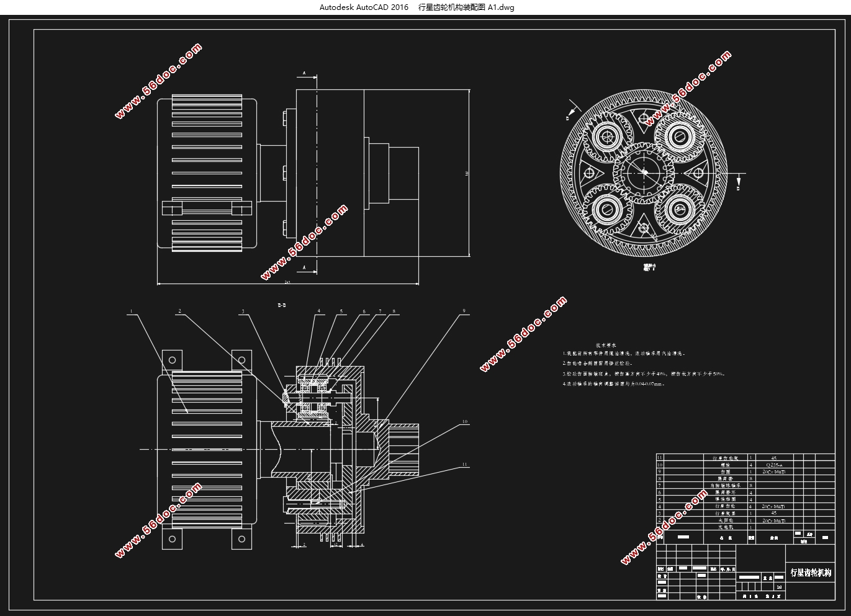This screenshot has height=616, width=851.
Task: Select part callout number 10 label
Action: [464, 422]
